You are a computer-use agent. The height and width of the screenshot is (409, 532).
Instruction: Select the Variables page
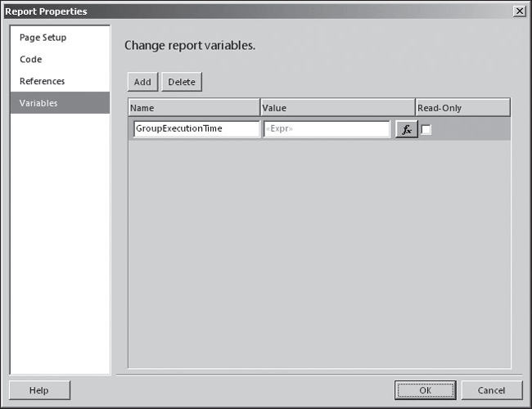tap(60, 103)
